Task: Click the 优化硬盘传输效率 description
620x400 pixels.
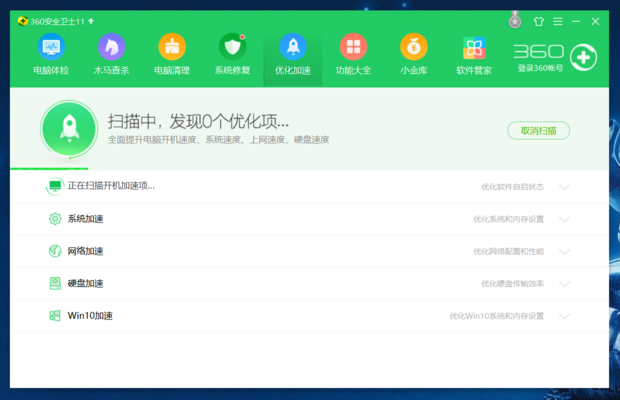Action: pyautogui.click(x=512, y=284)
